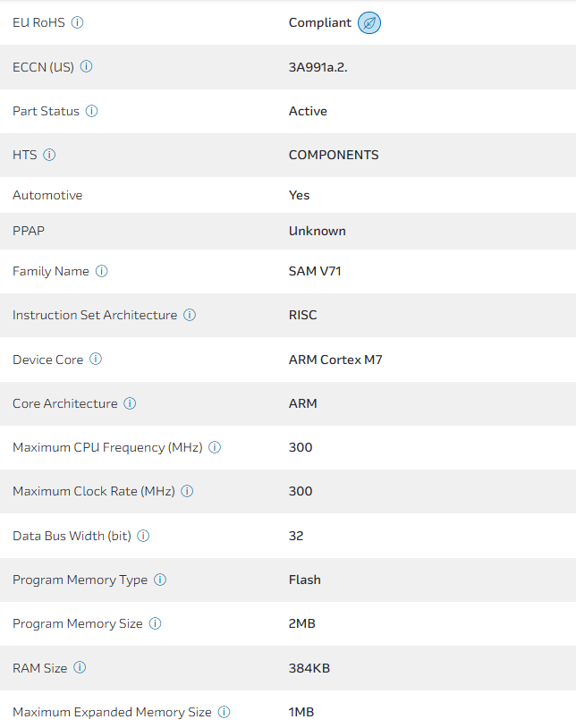Click info icon beside Program Memory Size
The height and width of the screenshot is (728, 576).
[155, 623]
